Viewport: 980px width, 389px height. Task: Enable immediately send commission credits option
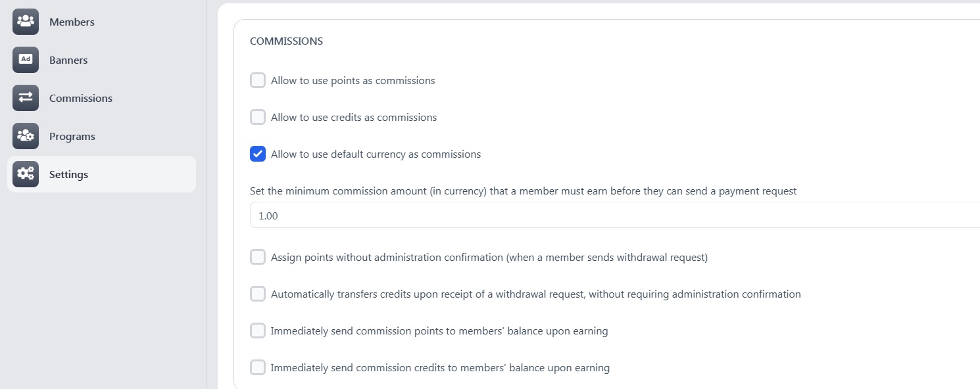pyautogui.click(x=258, y=368)
